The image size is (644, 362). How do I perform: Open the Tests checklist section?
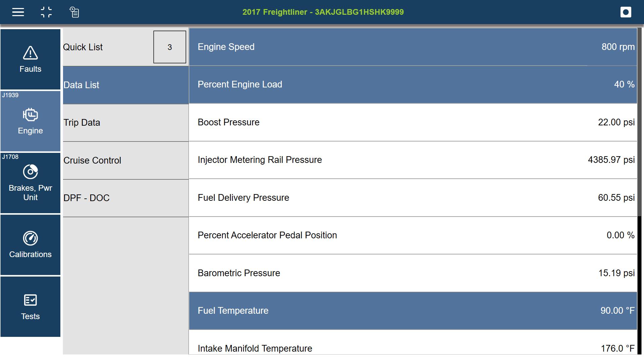click(31, 307)
